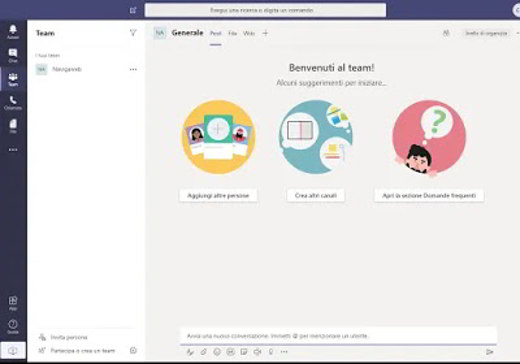
Task: Open the Files icon in the sidebar
Action: coord(13,126)
